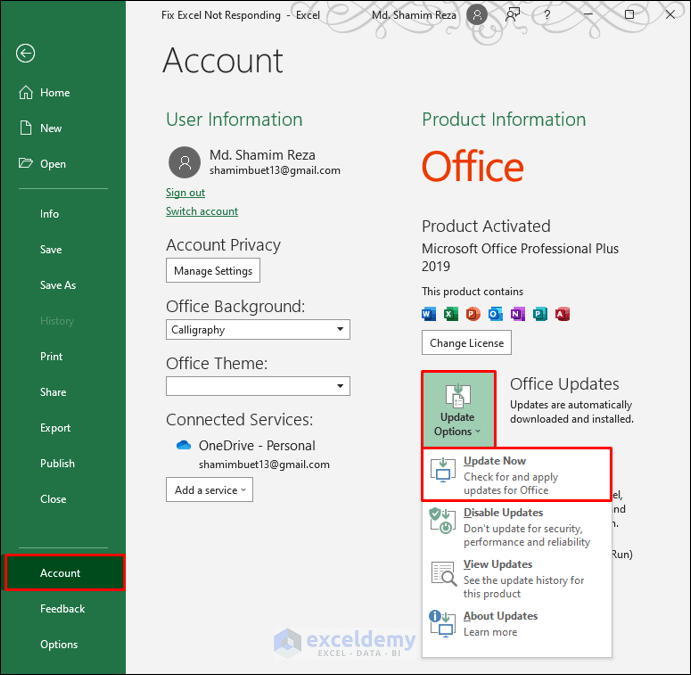
Task: Open the Office Background Calligraphy dropdown
Action: 258,329
